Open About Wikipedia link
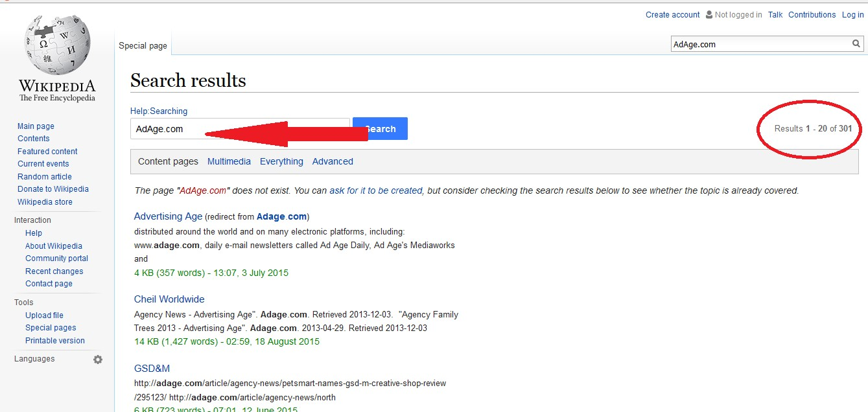Viewport: 868px width, 412px height. (54, 246)
